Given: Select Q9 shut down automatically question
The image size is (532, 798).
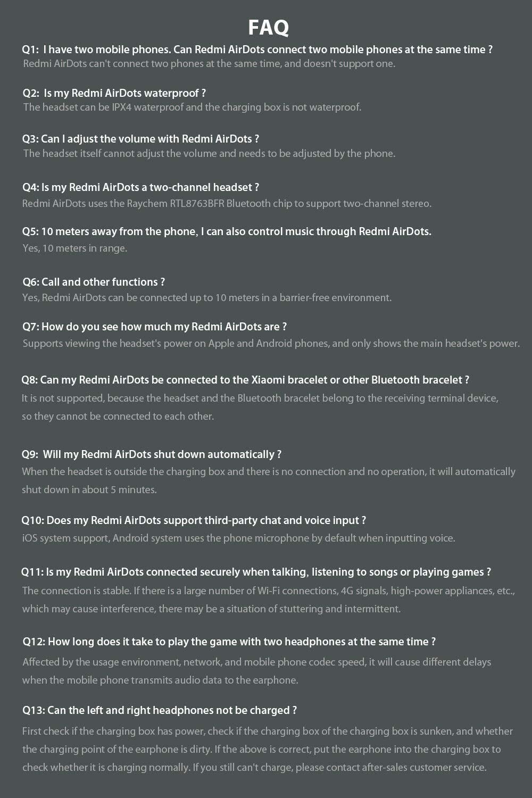Looking at the screenshot, I should coord(152,454).
